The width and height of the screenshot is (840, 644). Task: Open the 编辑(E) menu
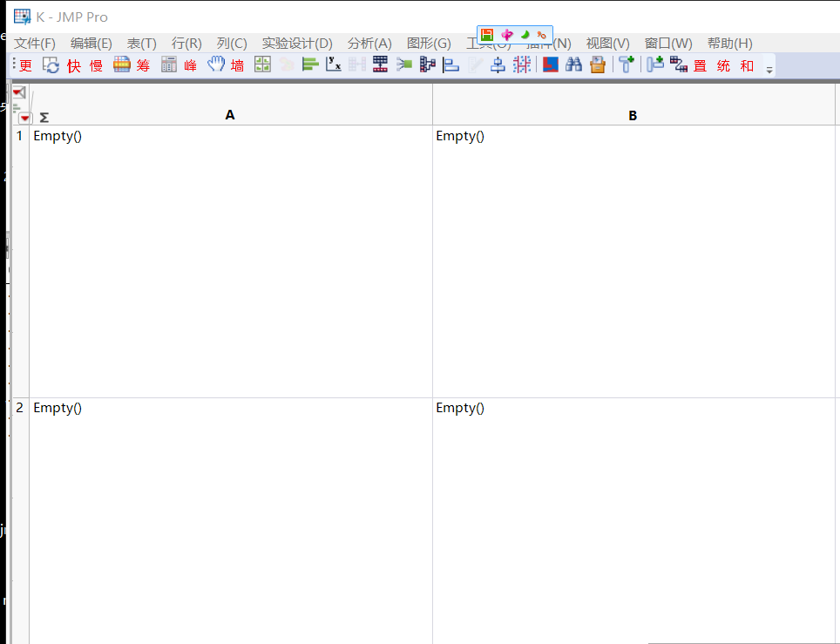pyautogui.click(x=91, y=44)
